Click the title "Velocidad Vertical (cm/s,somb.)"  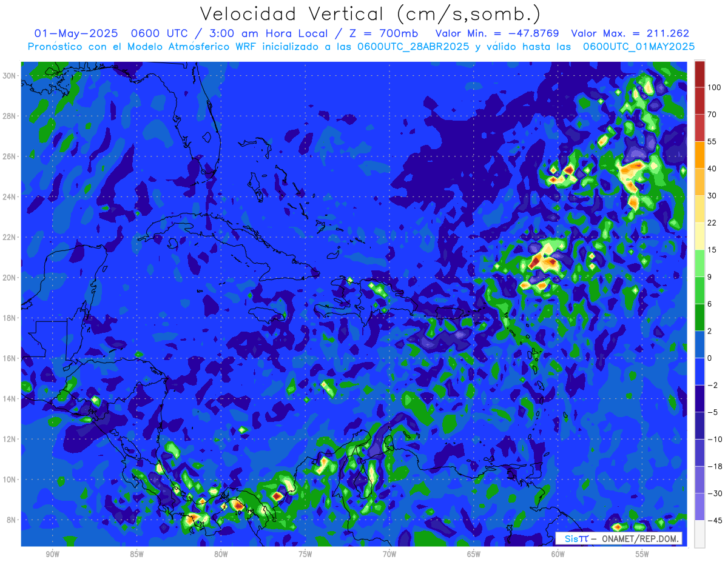(x=370, y=14)
